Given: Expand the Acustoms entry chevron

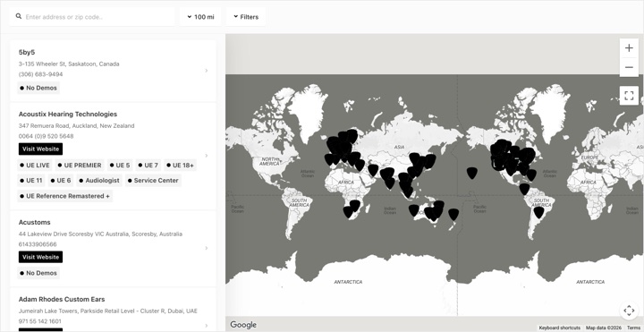Looking at the screenshot, I should pos(207,248).
